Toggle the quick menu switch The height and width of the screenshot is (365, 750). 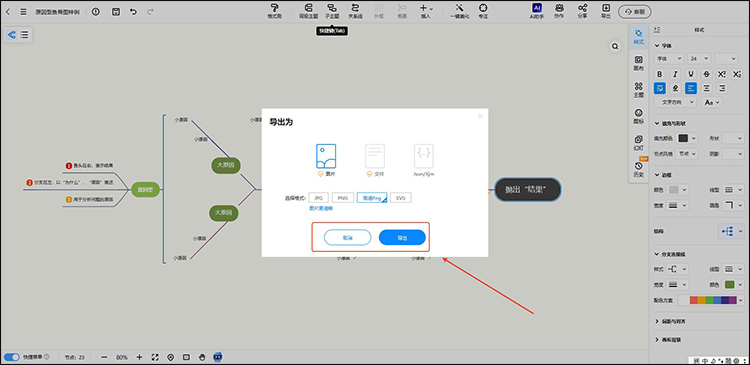[x=12, y=357]
